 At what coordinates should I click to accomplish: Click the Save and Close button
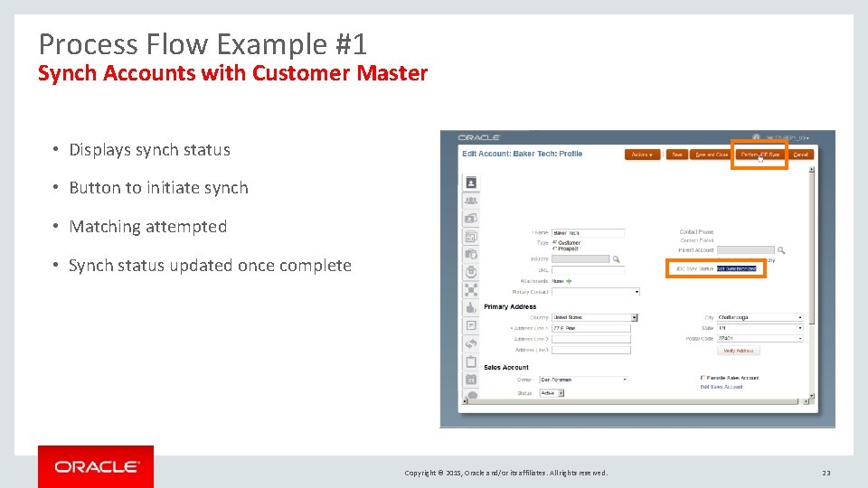712,155
